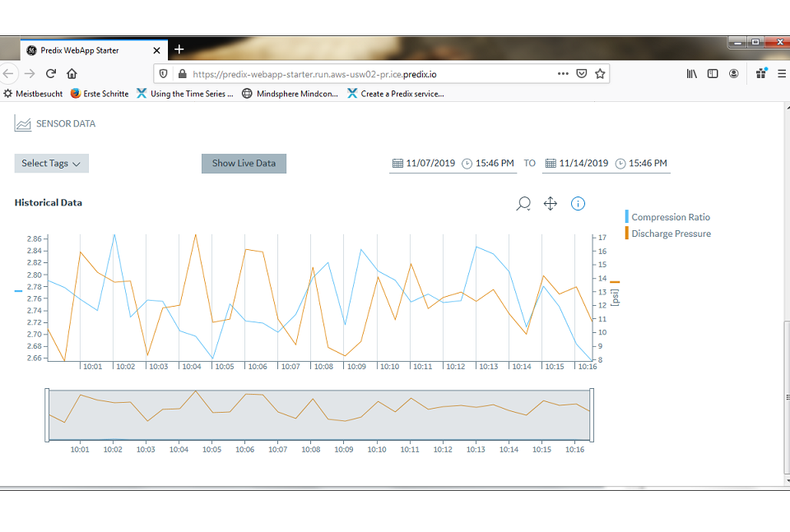Viewport: 790px width, 532px height.
Task: Bookmark this page with star icon
Action: (600, 74)
